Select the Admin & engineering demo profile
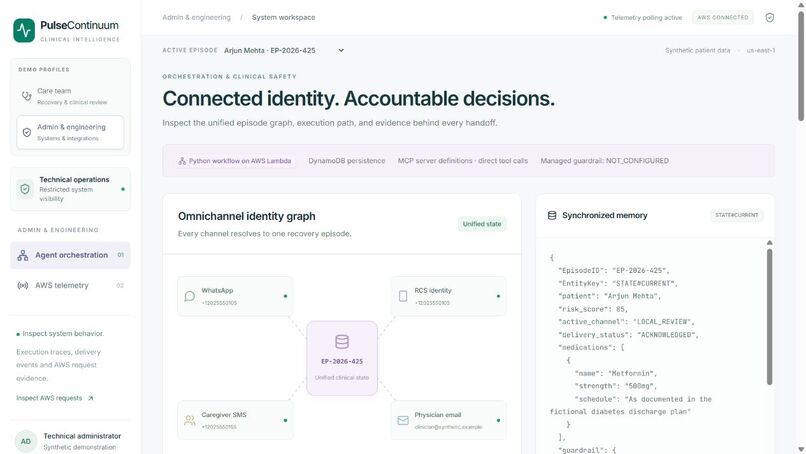806x454 pixels. (70, 132)
